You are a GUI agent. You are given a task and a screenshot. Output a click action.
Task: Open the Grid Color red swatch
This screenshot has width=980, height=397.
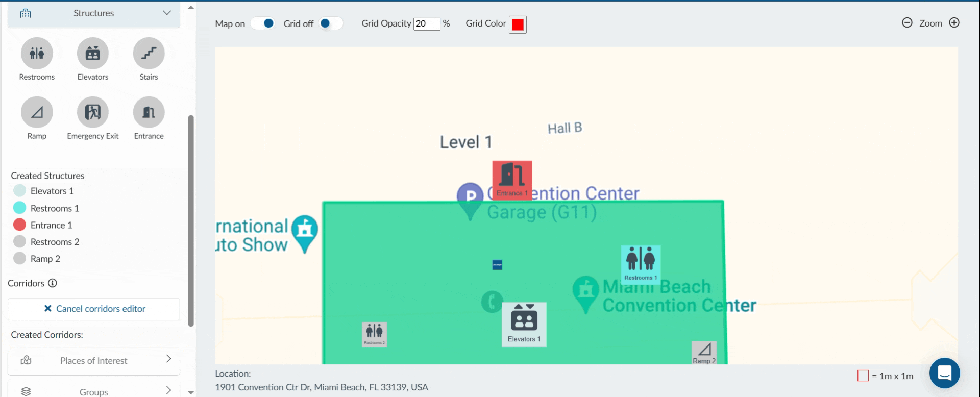point(518,24)
